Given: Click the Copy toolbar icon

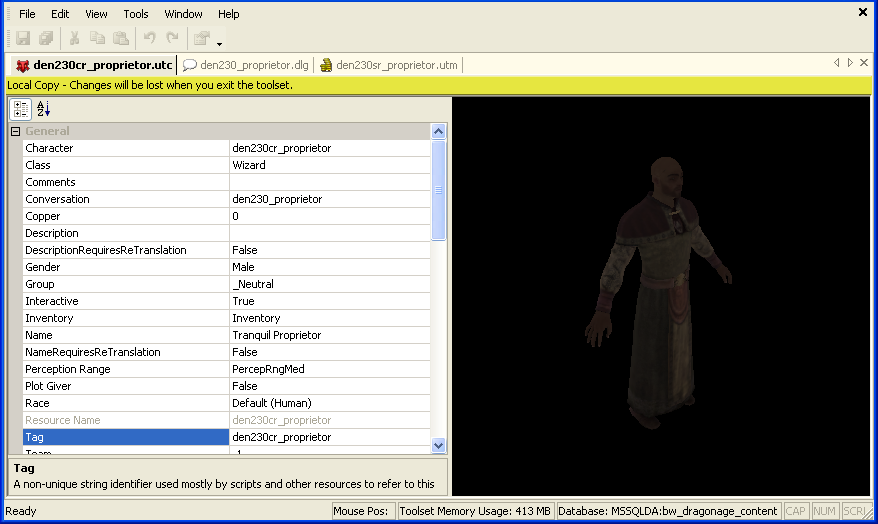Looking at the screenshot, I should click(x=97, y=39).
